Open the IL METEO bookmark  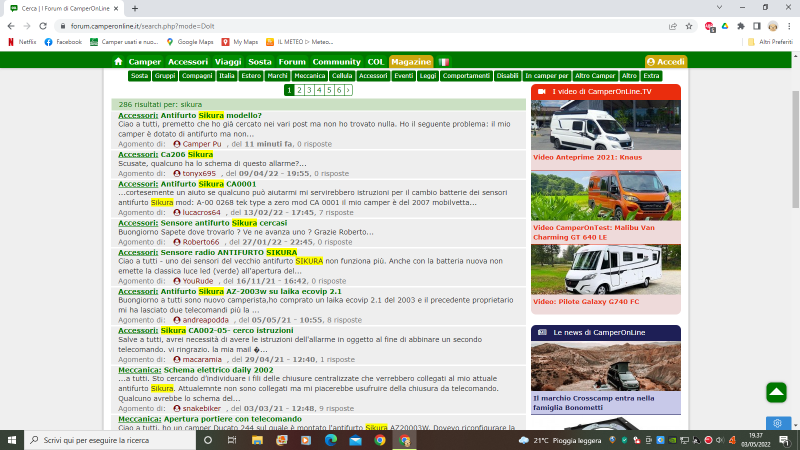pos(299,42)
